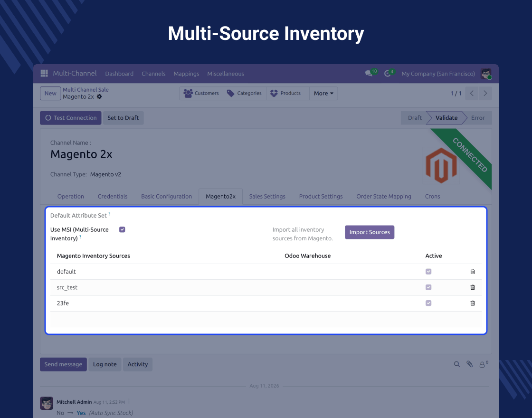Screen dimensions: 532x418
Task: Sort by Magento Inventory Sources column header
Action: click(x=93, y=256)
